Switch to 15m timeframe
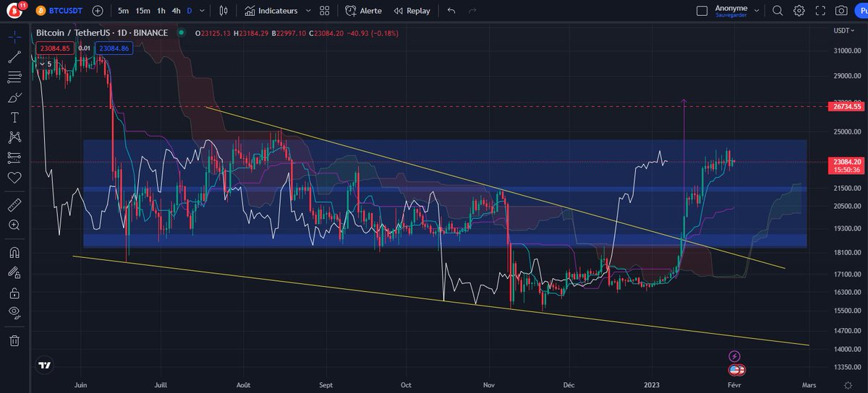The width and height of the screenshot is (868, 393). coord(143,11)
